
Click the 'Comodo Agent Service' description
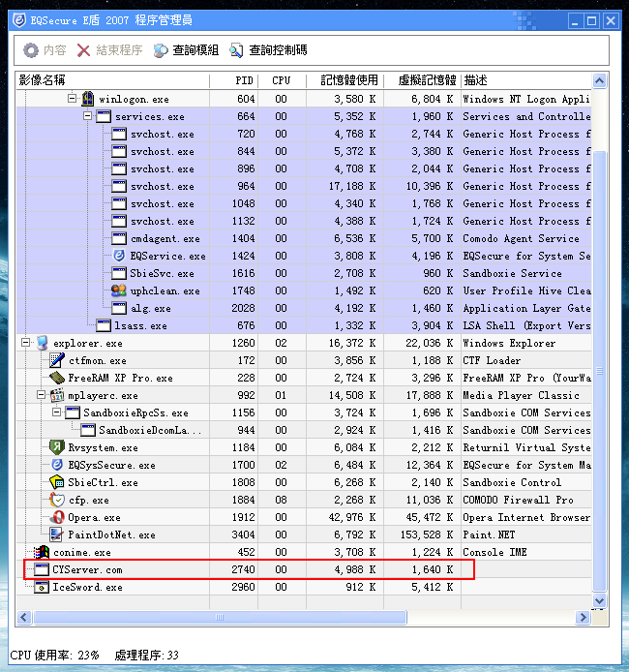tap(521, 238)
